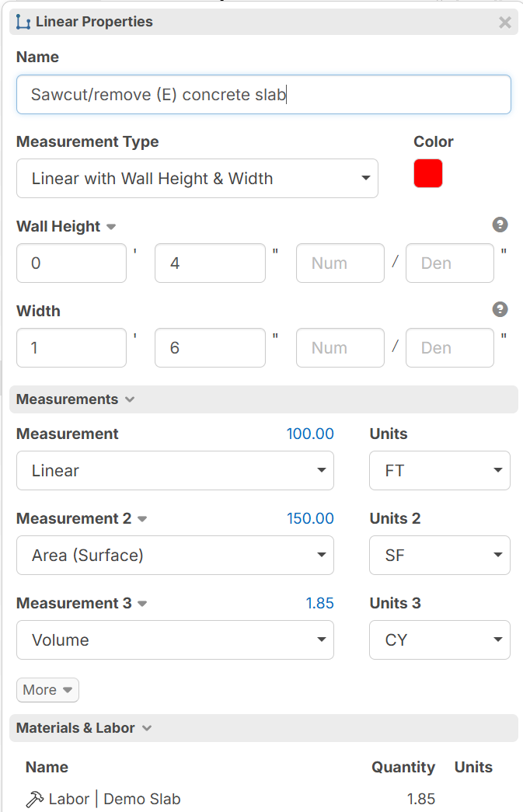Click the More button
This screenshot has width=523, height=812.
point(47,690)
